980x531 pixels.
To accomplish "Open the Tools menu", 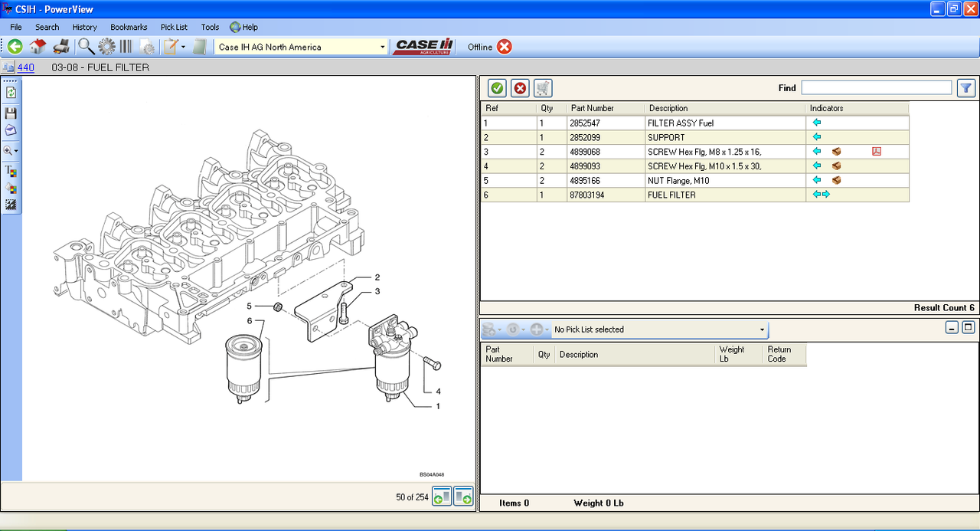I will 210,27.
